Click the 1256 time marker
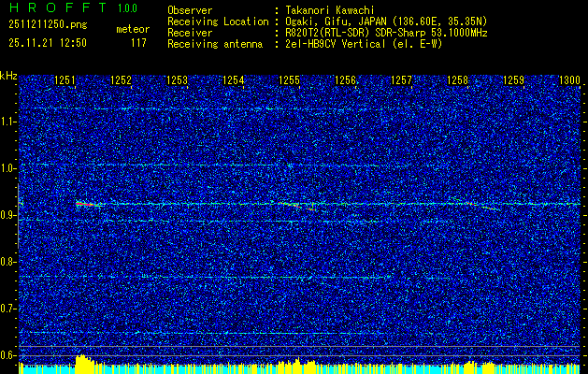588x374 pixels. coord(345,80)
